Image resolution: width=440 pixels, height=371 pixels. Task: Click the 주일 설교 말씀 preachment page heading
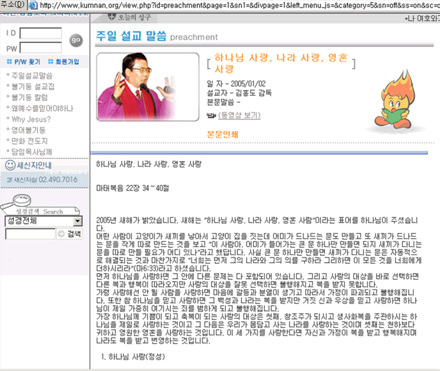click(x=157, y=36)
